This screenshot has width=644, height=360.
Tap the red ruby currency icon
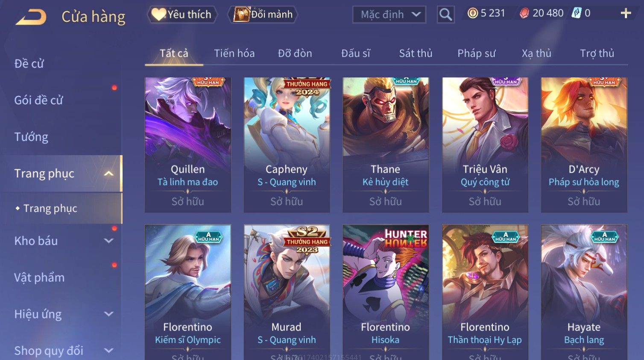click(x=524, y=13)
